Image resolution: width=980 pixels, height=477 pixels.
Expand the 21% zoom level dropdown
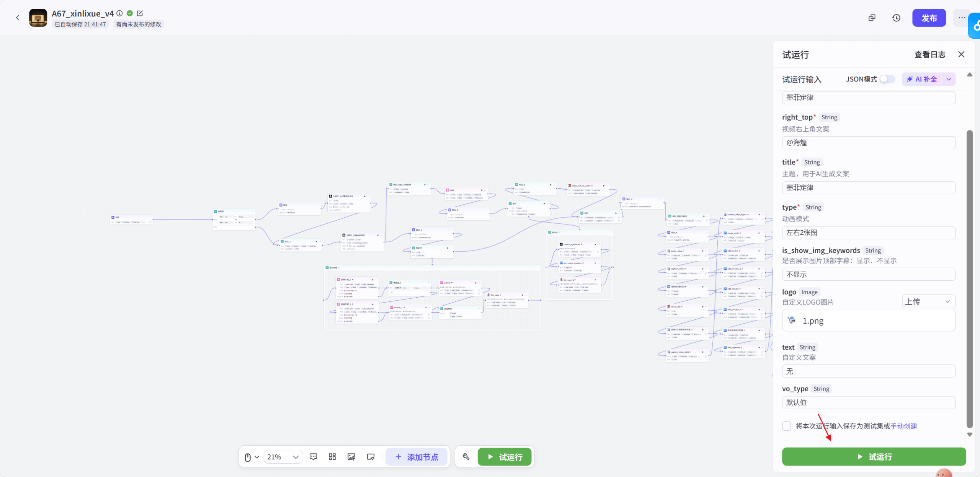(x=283, y=457)
